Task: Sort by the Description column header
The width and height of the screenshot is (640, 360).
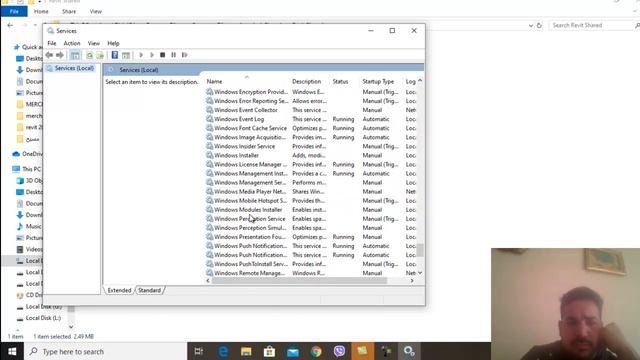Action: (310, 82)
